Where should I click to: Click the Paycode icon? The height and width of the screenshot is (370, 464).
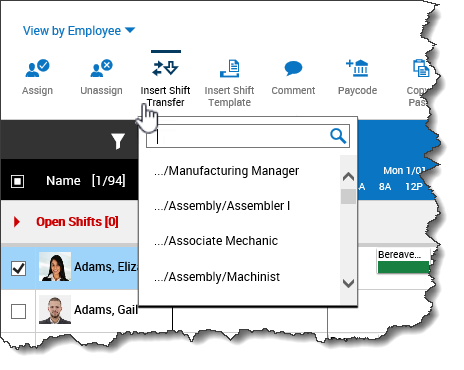(x=357, y=68)
